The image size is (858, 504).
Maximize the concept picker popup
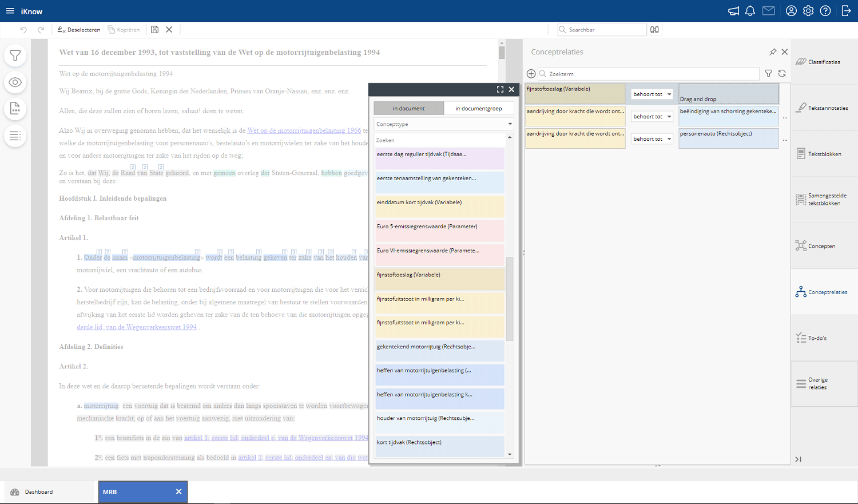click(x=500, y=89)
